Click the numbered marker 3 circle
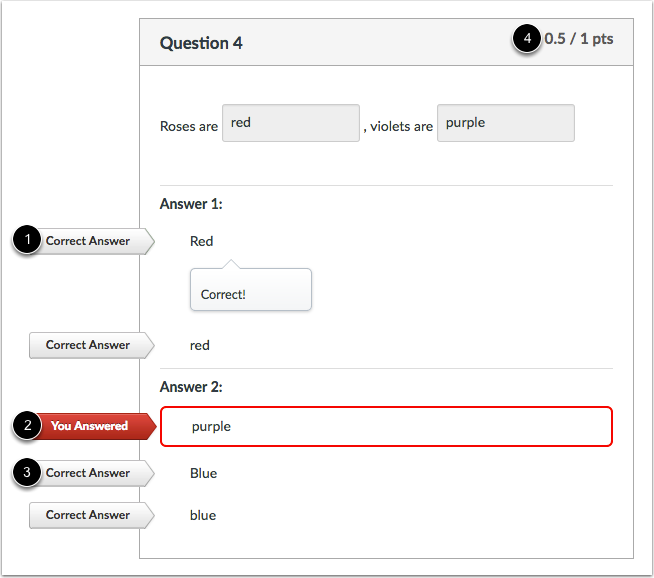 [27, 473]
